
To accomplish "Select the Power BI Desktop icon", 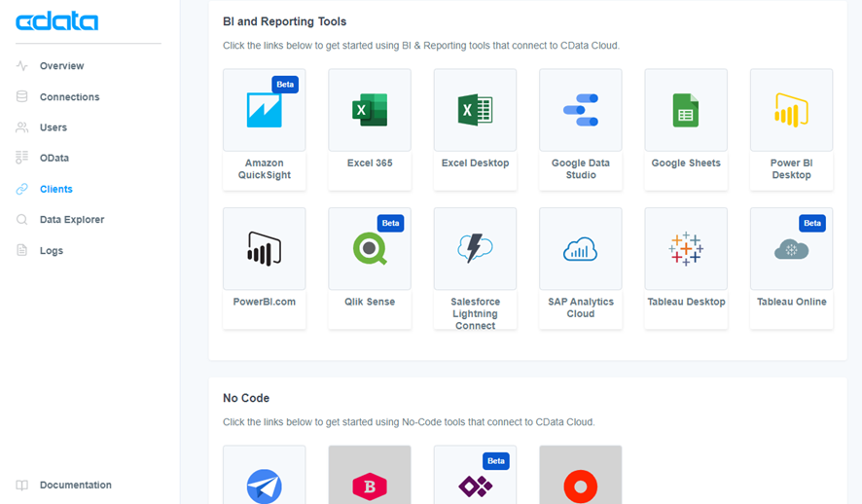I will 792,110.
